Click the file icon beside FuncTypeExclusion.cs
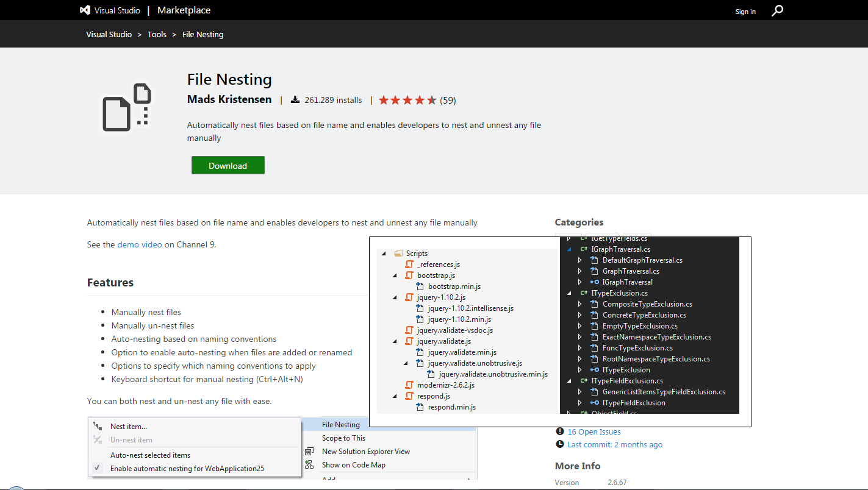Viewport: 868px width, 490px height. click(x=595, y=348)
